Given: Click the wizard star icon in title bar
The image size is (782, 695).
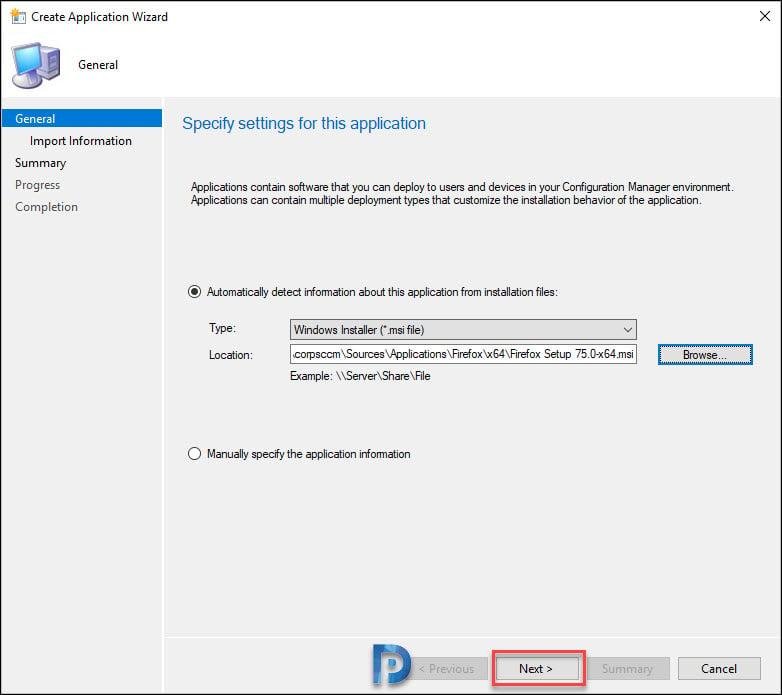Looking at the screenshot, I should 17,17.
